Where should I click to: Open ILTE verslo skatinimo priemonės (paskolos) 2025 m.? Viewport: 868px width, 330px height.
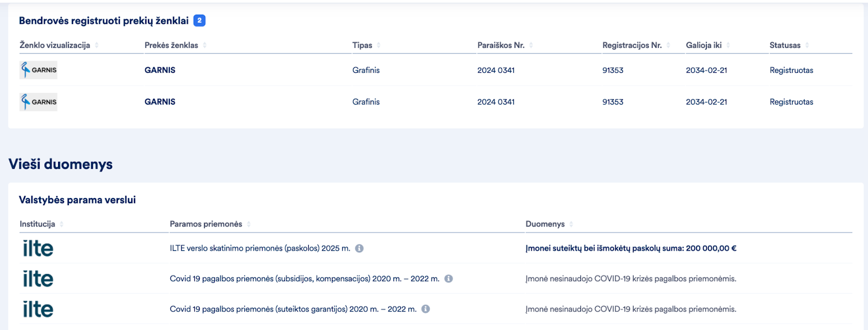click(x=260, y=248)
